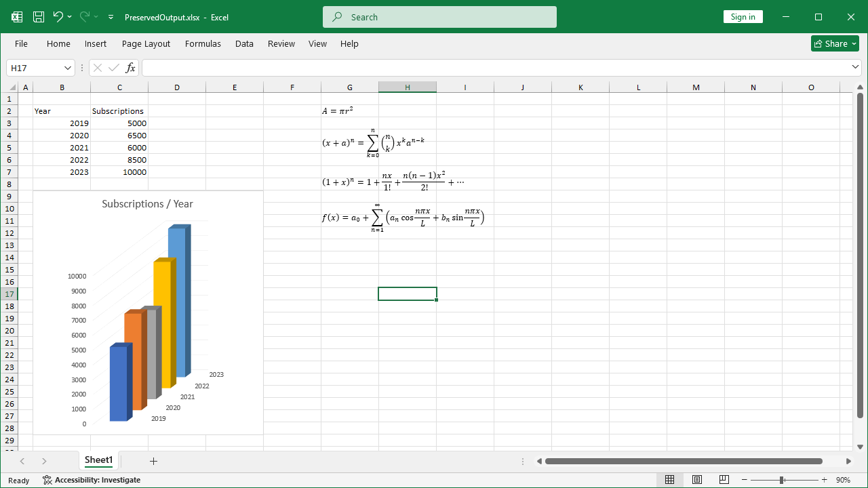Click the zoom out minus icon
The image size is (868, 488).
coord(743,480)
